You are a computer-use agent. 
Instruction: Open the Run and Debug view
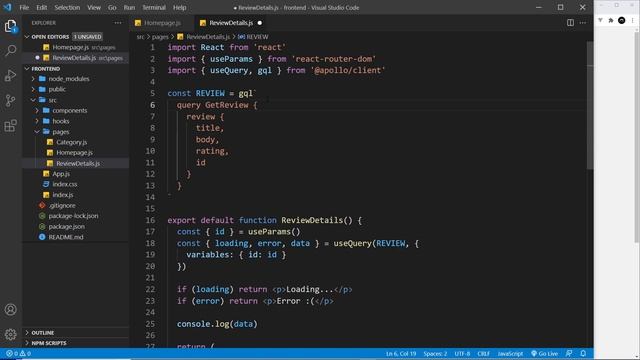(x=11, y=76)
